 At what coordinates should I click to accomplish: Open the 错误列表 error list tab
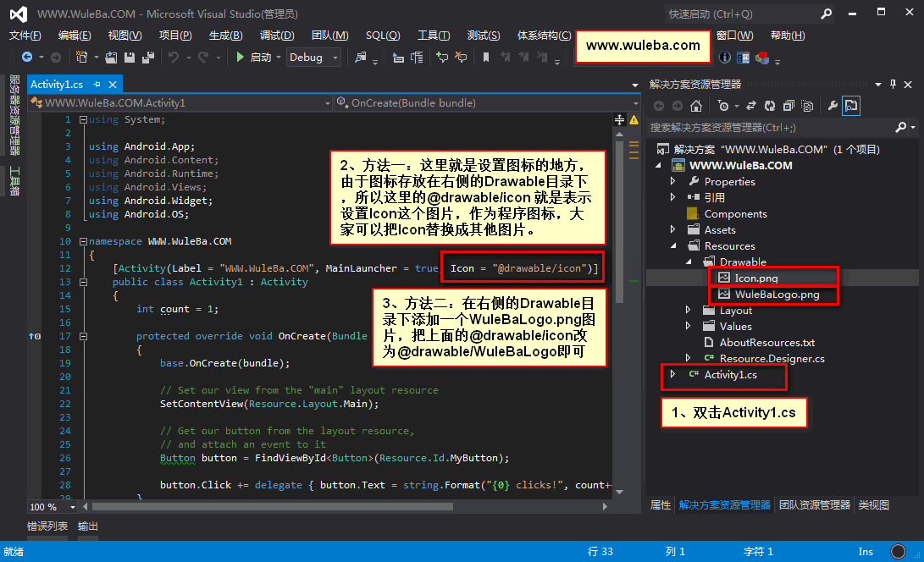47,526
